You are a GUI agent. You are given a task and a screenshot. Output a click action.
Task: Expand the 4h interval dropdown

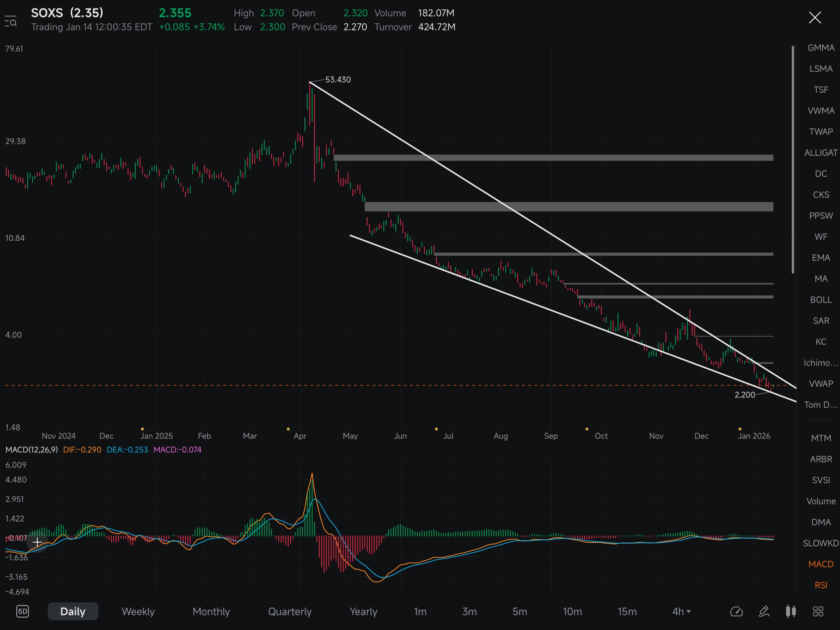coord(681,611)
